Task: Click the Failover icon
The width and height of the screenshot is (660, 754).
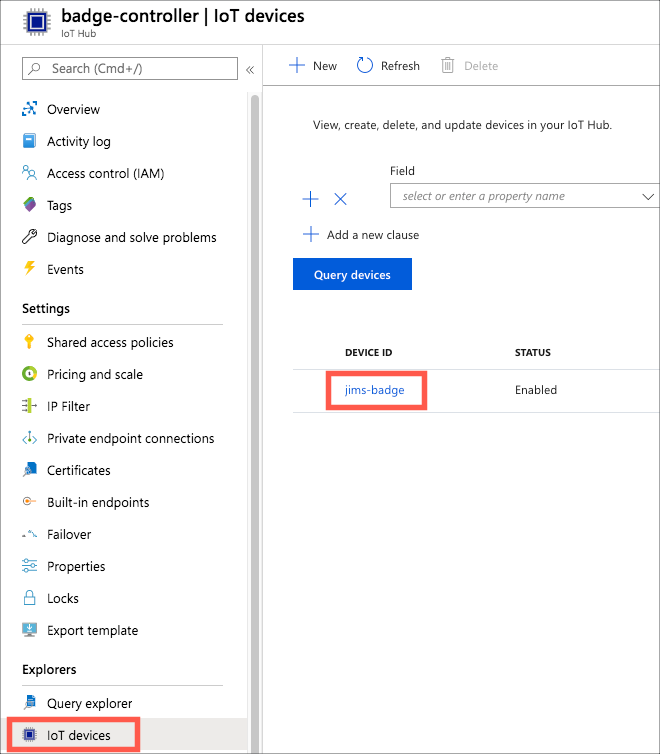Action: [29, 534]
